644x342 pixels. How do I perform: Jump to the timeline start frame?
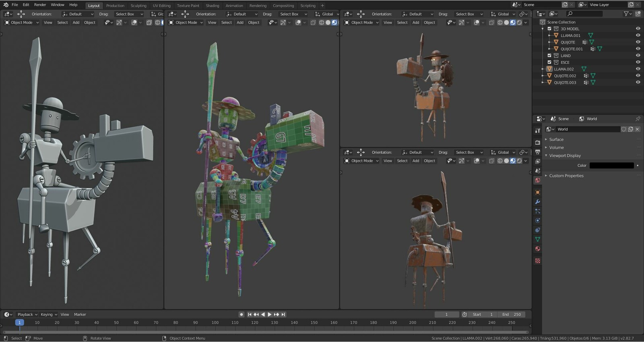(250, 315)
